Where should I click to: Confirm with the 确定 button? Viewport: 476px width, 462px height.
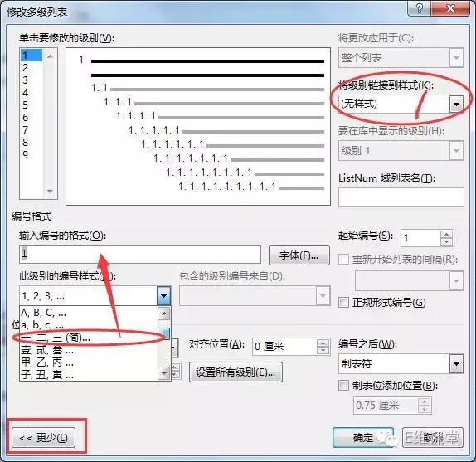pos(363,437)
